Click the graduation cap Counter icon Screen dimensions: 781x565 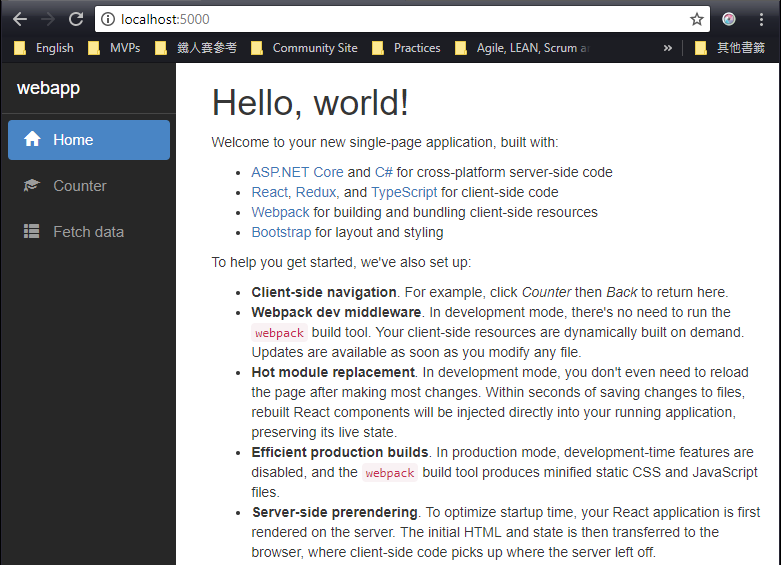pos(32,186)
